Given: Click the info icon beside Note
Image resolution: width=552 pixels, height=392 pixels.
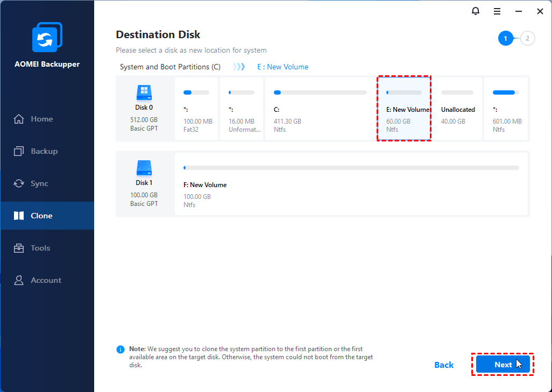Looking at the screenshot, I should (121, 350).
